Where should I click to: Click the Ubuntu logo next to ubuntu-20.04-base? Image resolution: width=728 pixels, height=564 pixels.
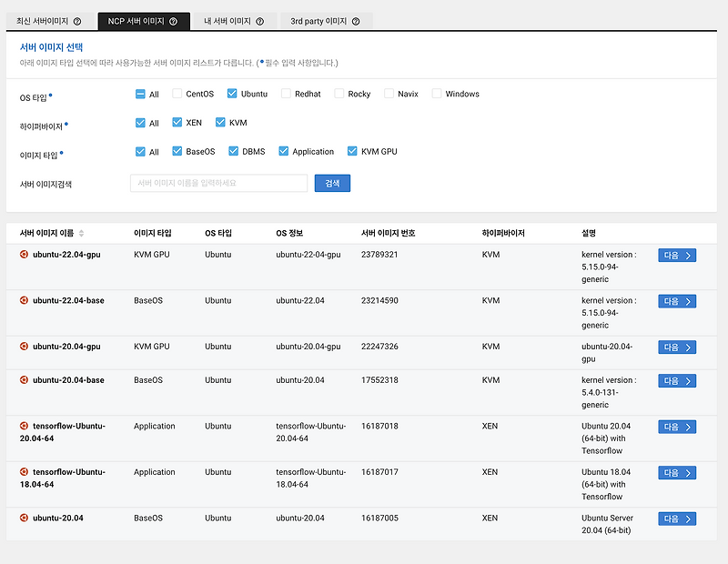25,380
